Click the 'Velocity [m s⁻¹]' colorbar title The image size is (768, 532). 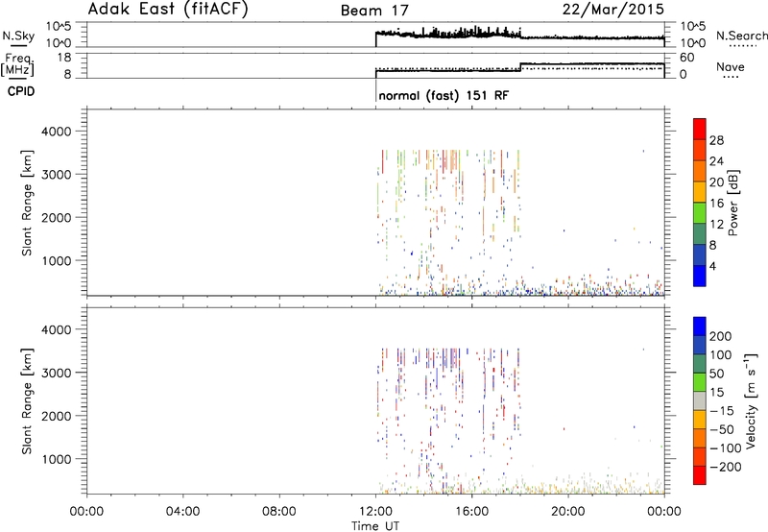coord(751,400)
